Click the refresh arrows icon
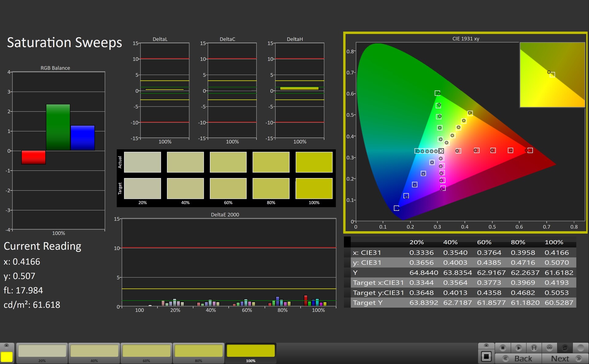The image size is (589, 364). pyautogui.click(x=565, y=348)
